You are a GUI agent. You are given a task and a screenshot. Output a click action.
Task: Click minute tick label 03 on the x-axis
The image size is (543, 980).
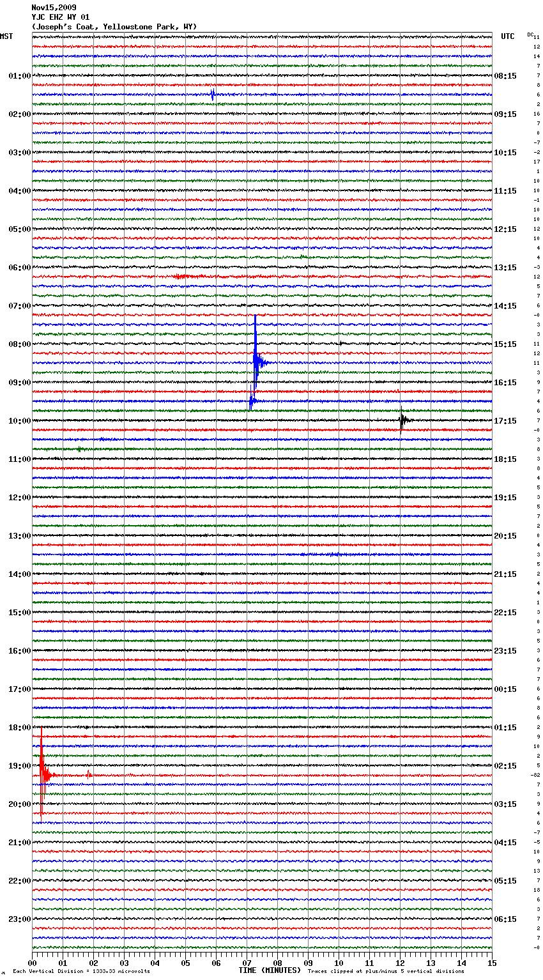(124, 963)
